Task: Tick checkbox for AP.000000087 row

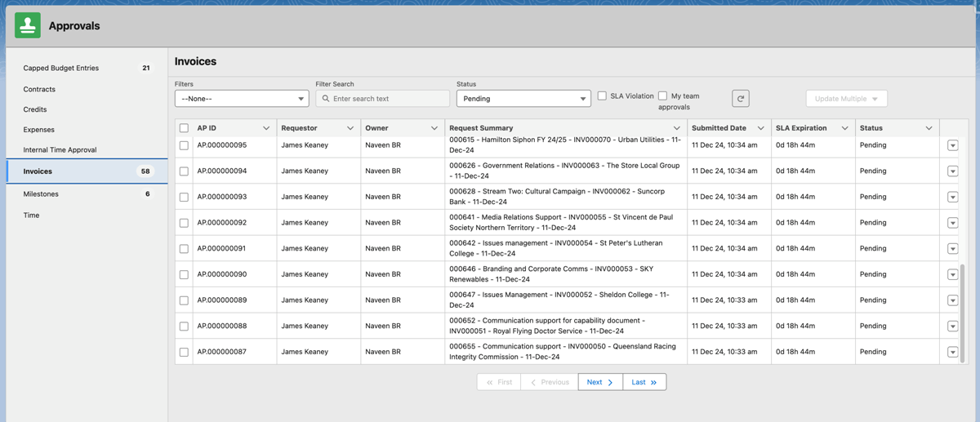Action: (x=184, y=352)
